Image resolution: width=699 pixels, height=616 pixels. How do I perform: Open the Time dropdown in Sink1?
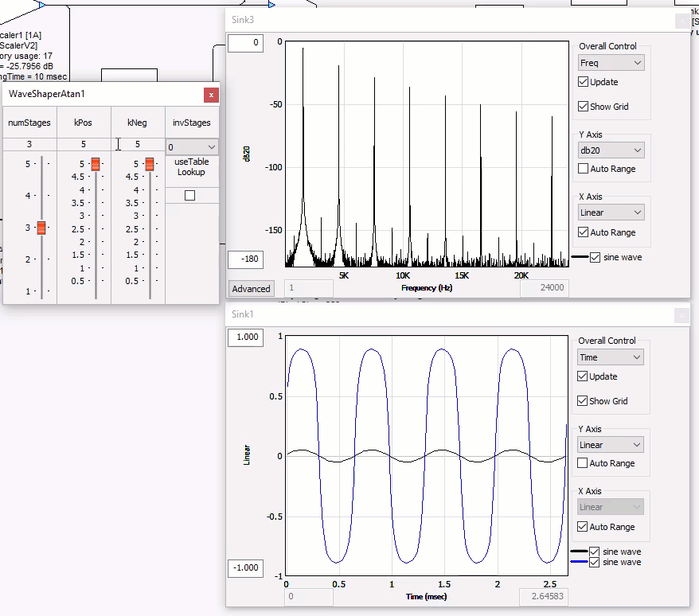611,357
